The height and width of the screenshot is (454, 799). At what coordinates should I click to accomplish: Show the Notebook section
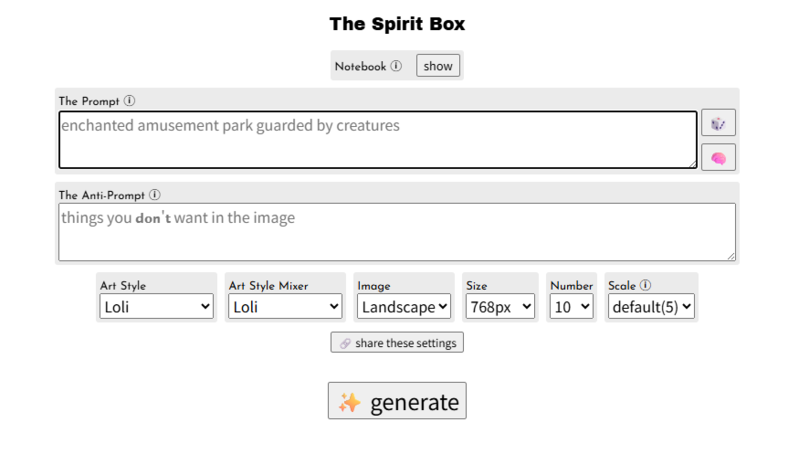click(x=438, y=67)
